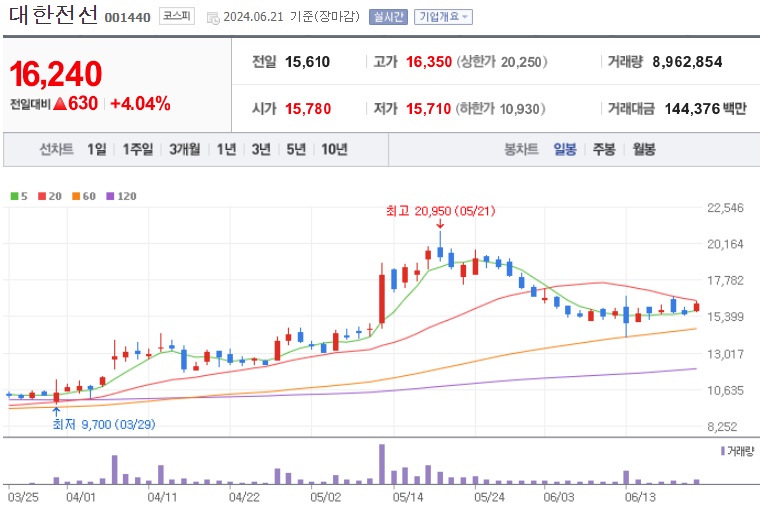Switch to 월봉 monthly candle chart
760x509 pixels.
click(x=644, y=149)
